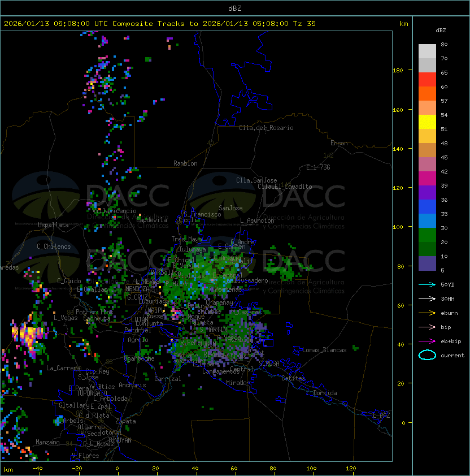470x476 pixels.
Task: Click the 'Lomas_Blancas' map label
Action: click(324, 350)
